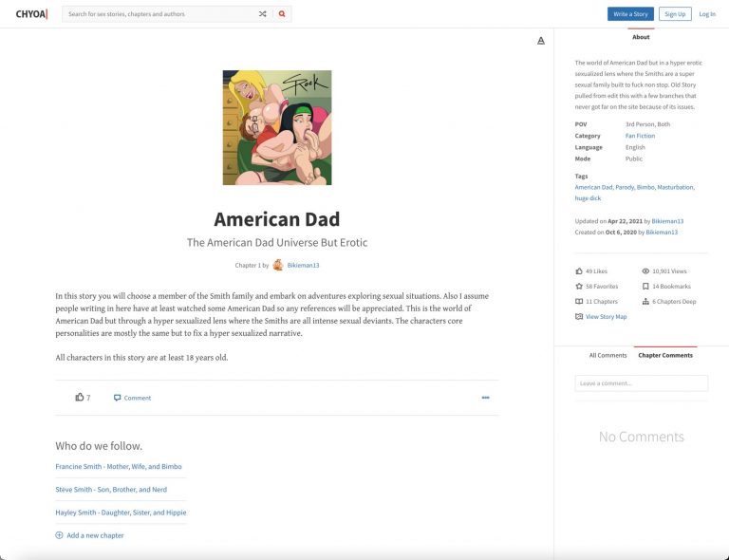Click the Comment link below the chapter

tap(137, 398)
